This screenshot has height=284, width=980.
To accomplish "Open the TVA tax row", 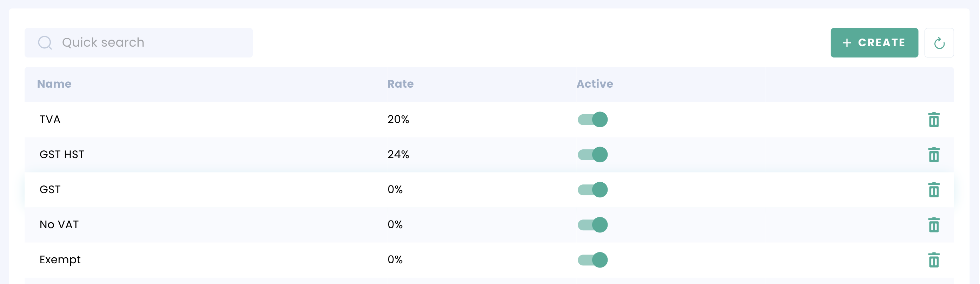I will 50,120.
